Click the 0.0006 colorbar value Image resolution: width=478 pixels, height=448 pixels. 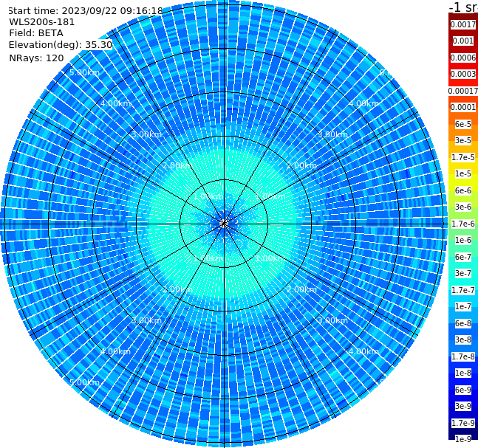[x=462, y=58]
